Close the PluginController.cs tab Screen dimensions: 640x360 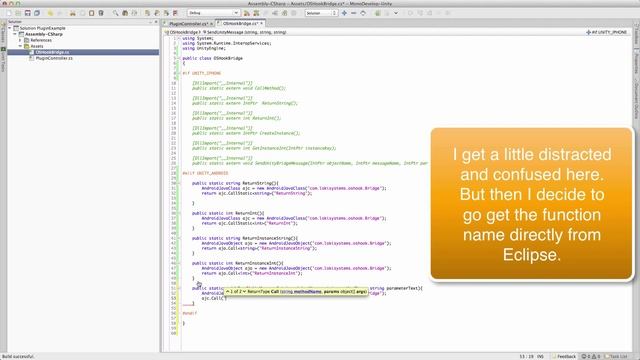[x=211, y=24]
